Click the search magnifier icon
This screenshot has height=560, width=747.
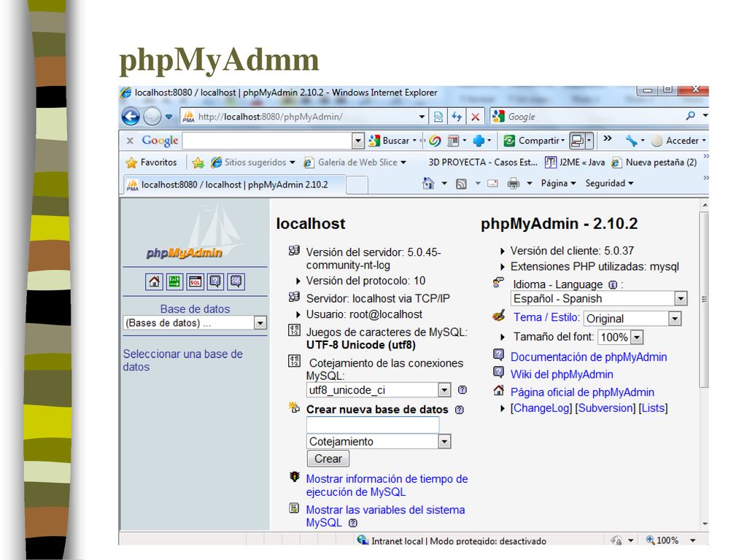[690, 116]
